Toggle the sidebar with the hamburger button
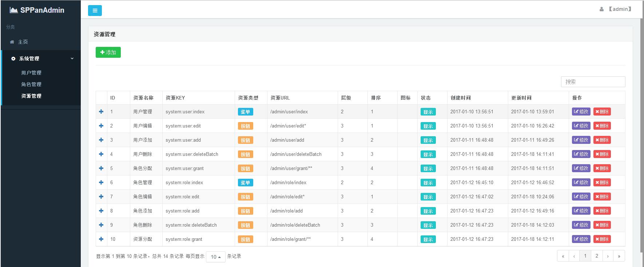 [95, 11]
